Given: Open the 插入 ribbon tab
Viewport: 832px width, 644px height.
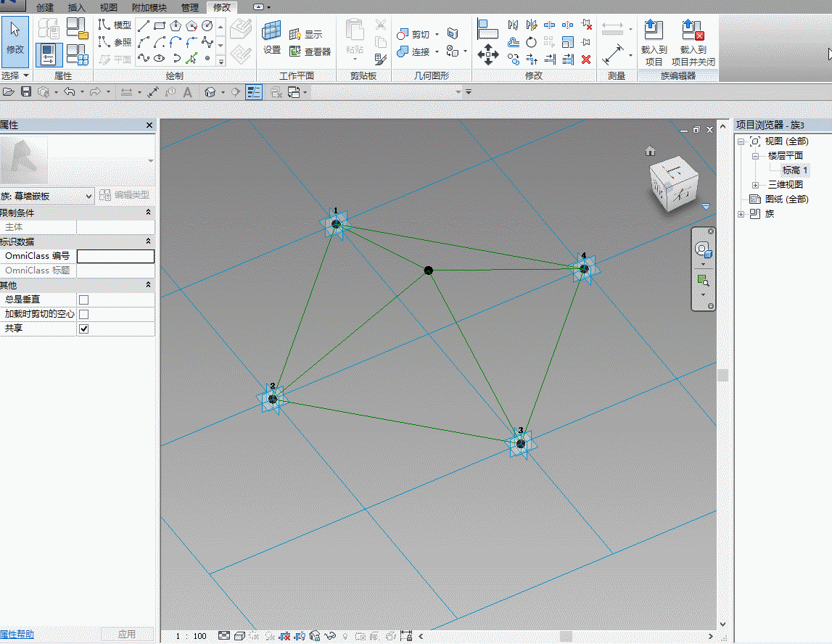Looking at the screenshot, I should (x=76, y=7).
